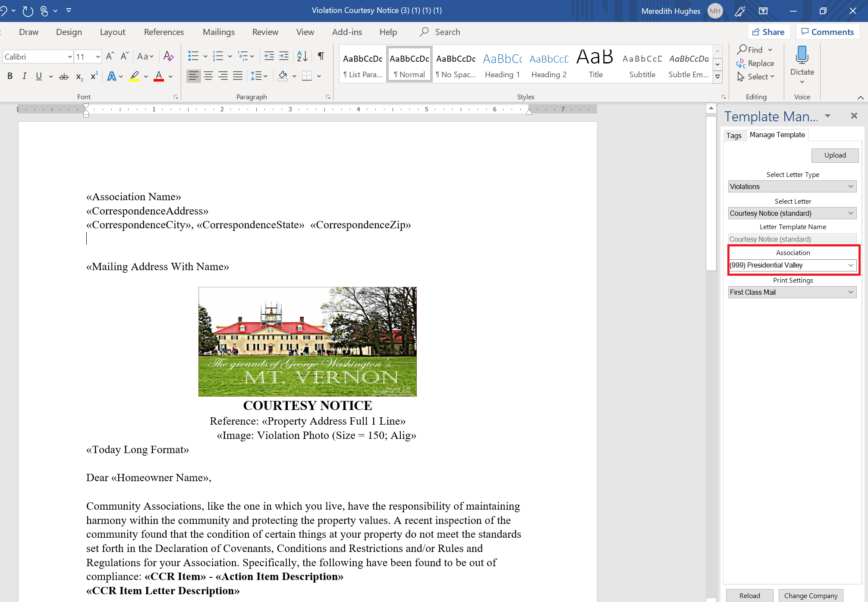Apply Normal style
868x602 pixels.
click(409, 65)
